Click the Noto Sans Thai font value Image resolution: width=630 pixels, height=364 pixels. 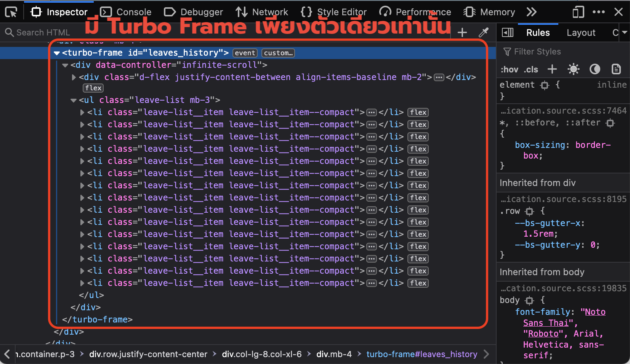point(564,317)
